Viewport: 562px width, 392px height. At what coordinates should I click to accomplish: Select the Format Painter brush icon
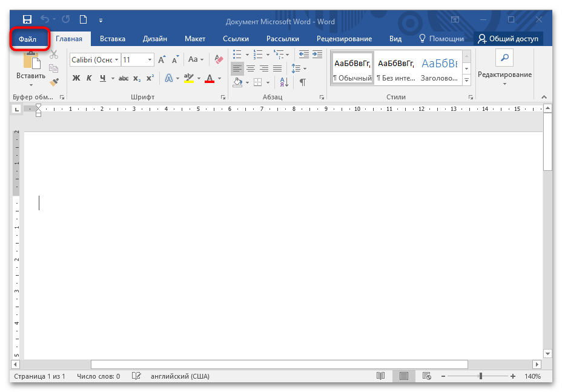[54, 82]
